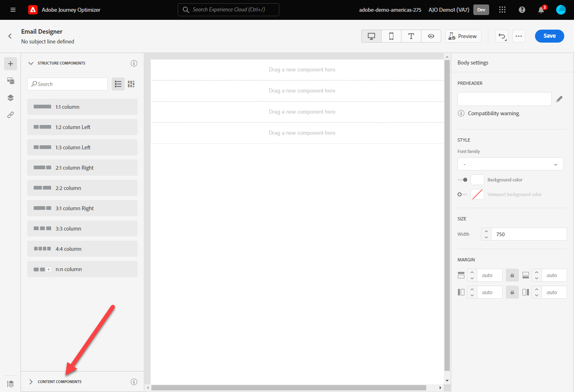
Task: Click the Save button
Action: [549, 36]
